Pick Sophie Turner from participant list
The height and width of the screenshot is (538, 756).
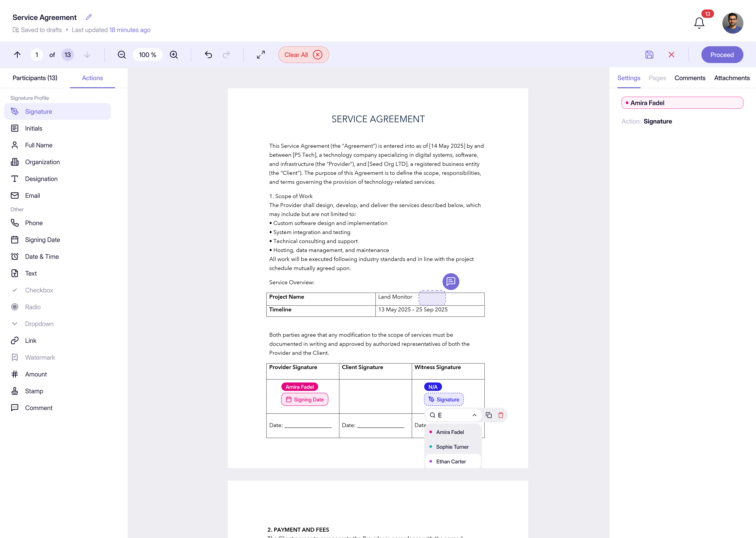452,447
